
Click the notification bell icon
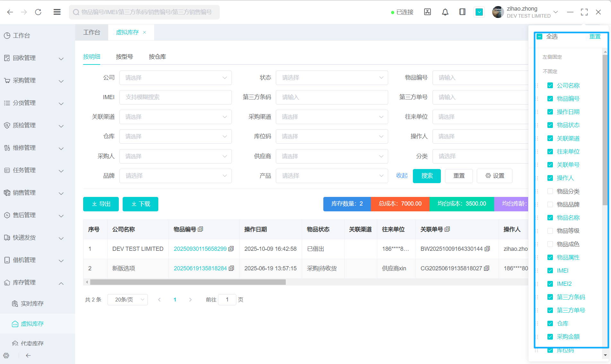445,12
